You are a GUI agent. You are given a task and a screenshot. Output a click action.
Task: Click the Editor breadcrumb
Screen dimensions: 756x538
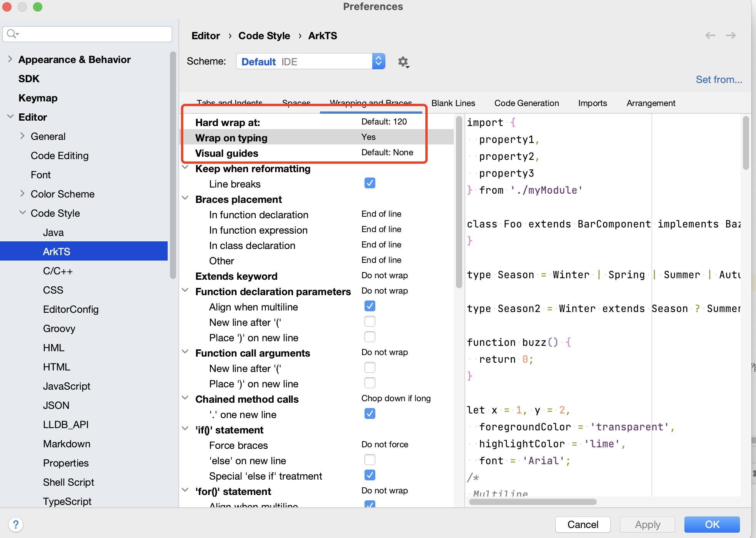pos(206,36)
